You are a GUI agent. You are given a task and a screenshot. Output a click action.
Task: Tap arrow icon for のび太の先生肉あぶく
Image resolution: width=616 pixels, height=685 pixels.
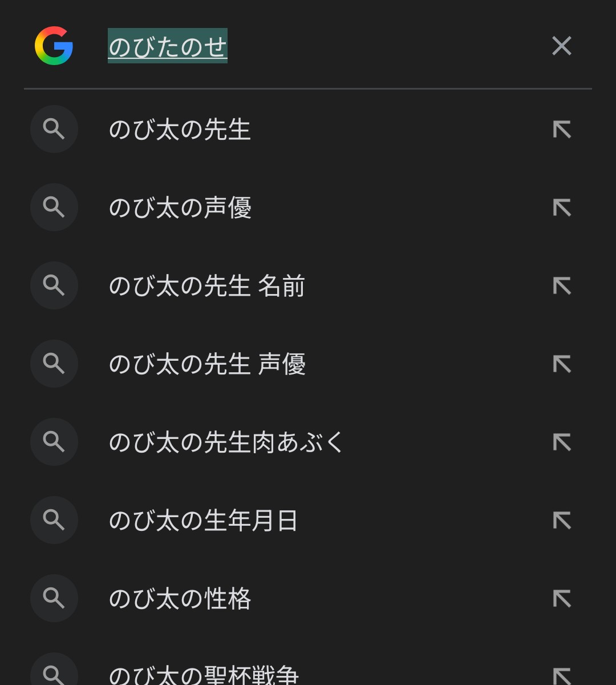(562, 442)
